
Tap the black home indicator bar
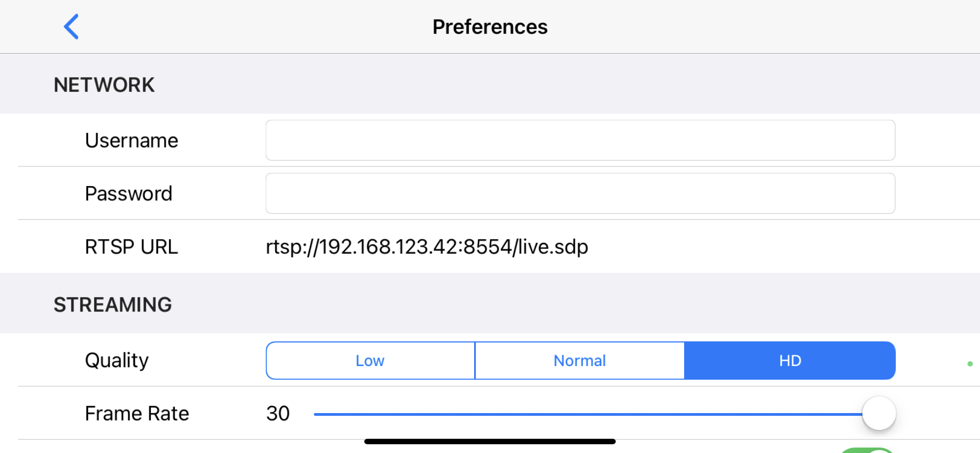(x=490, y=442)
